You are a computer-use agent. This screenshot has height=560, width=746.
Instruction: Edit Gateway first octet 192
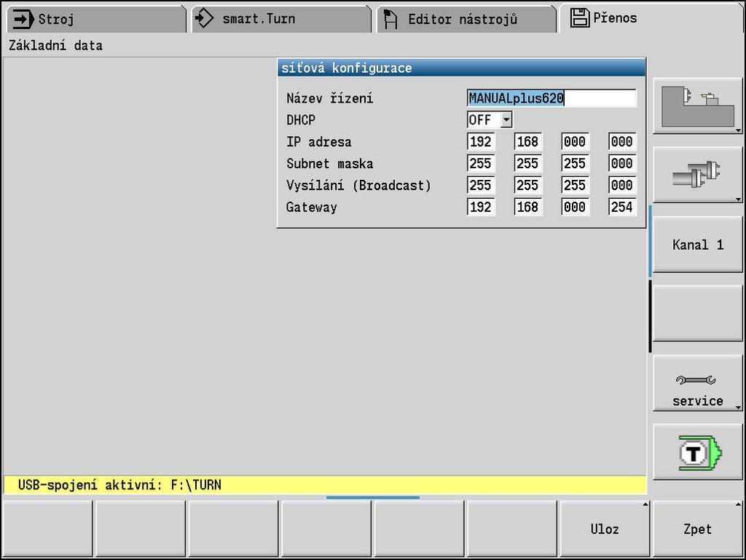481,208
